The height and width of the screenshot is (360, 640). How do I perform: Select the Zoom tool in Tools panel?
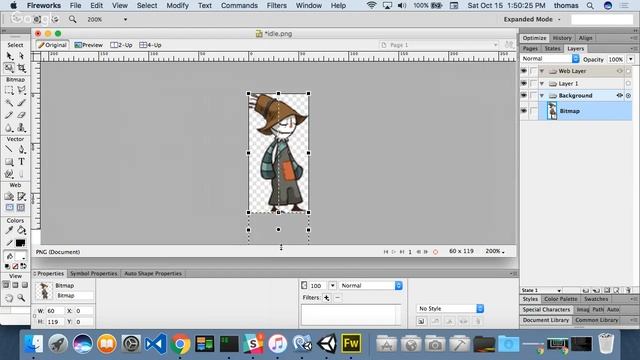pos(21,298)
